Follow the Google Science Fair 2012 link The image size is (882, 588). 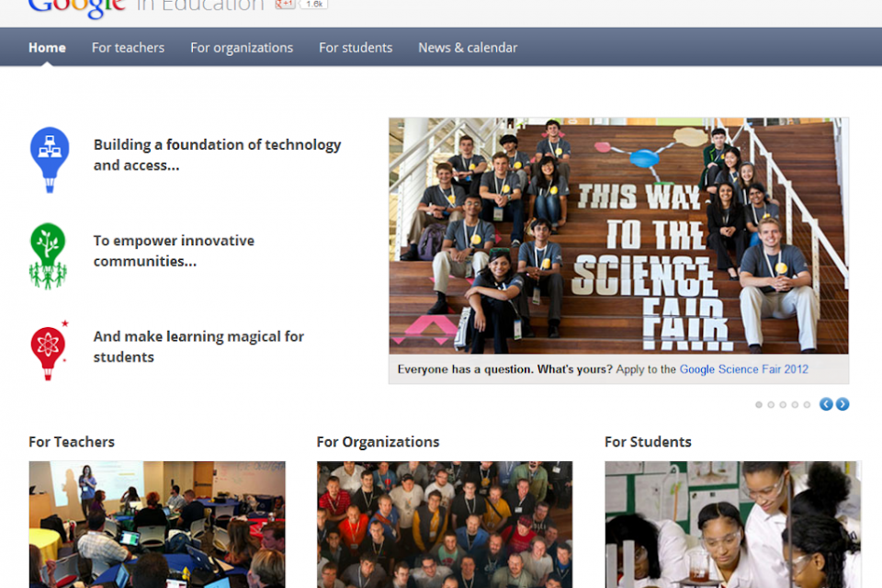point(743,369)
